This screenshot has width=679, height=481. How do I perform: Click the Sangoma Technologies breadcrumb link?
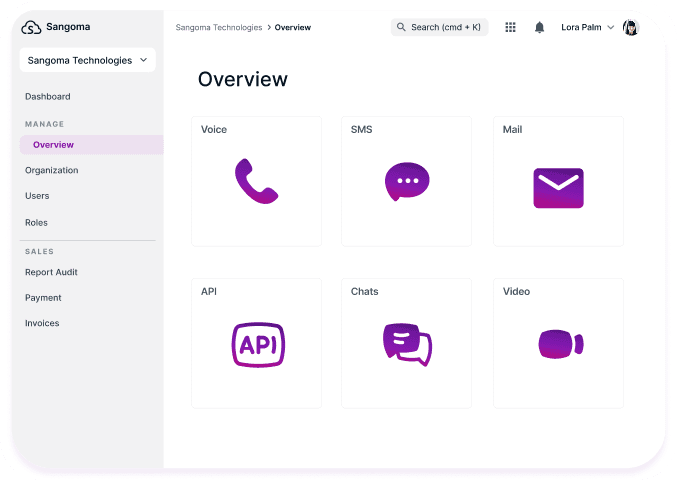point(219,28)
